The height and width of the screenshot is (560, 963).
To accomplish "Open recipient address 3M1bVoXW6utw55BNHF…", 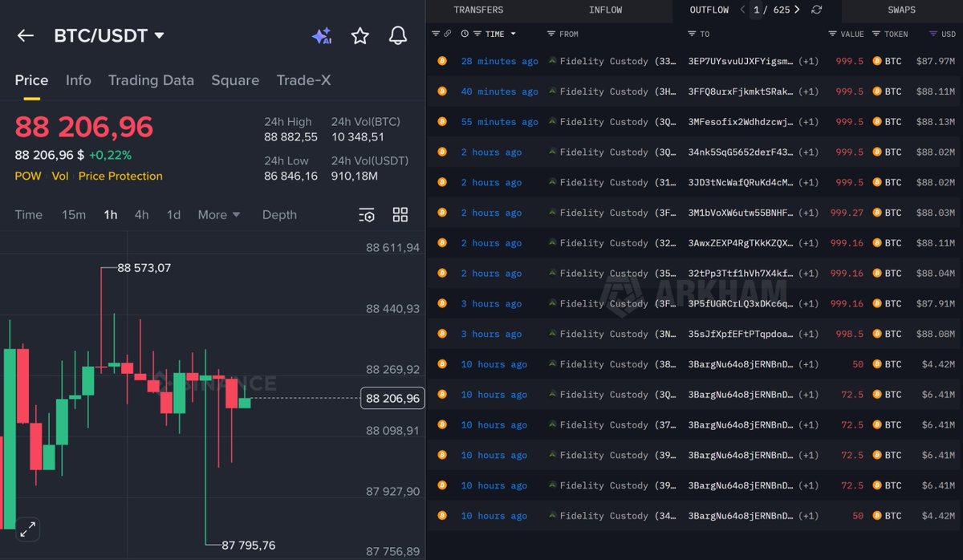I will pyautogui.click(x=741, y=213).
